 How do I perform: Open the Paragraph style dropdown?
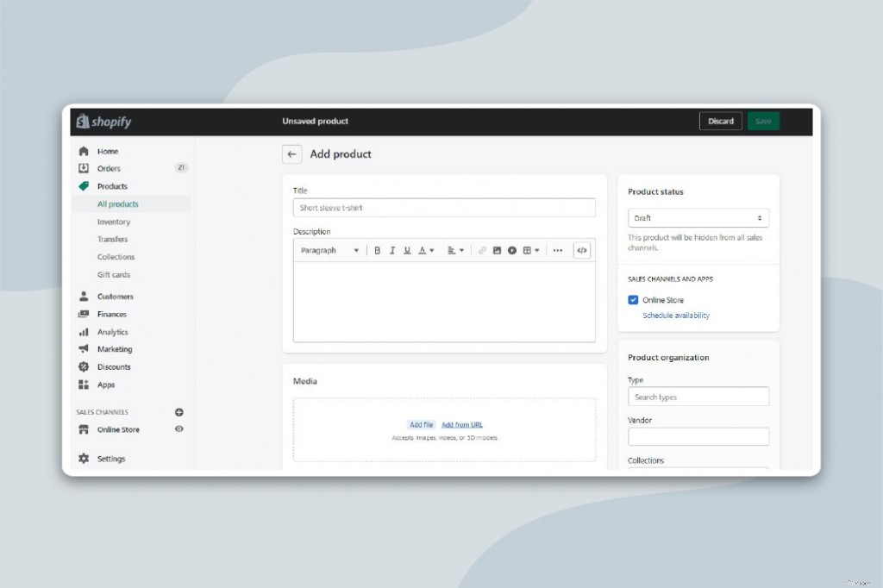pos(328,250)
